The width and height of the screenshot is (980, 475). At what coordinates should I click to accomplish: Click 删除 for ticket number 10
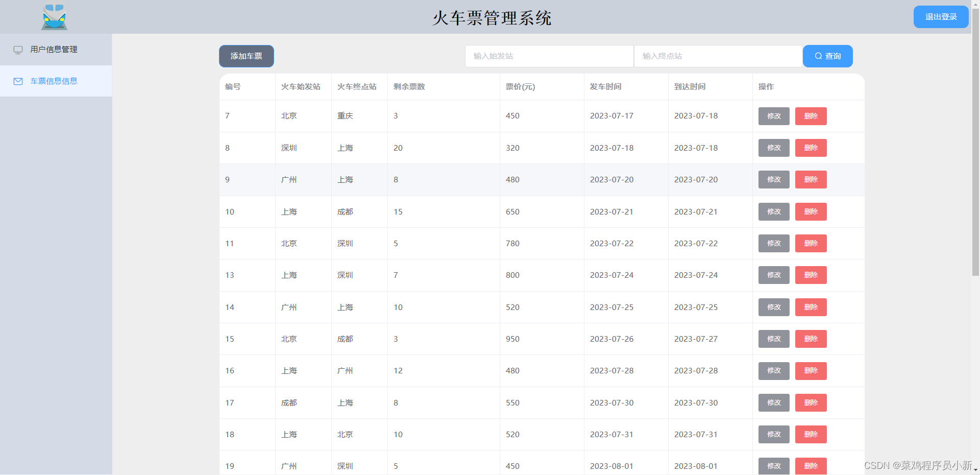tap(811, 211)
